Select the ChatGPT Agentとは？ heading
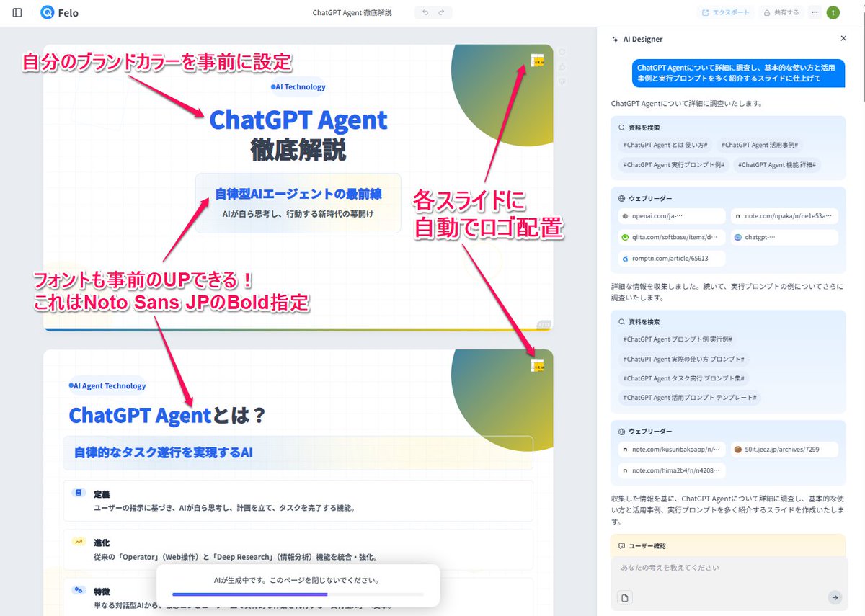The height and width of the screenshot is (616, 865). point(167,416)
